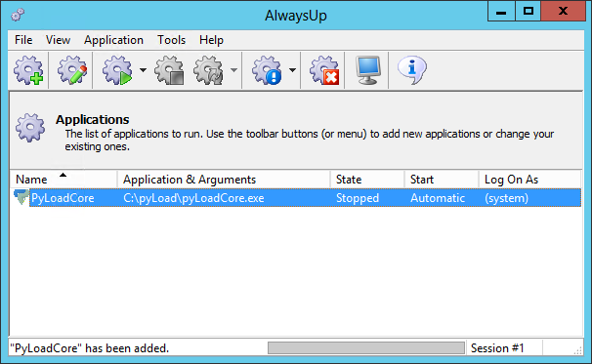This screenshot has width=592, height=364.
Task: Start the application with the green play gear
Action: 117,70
